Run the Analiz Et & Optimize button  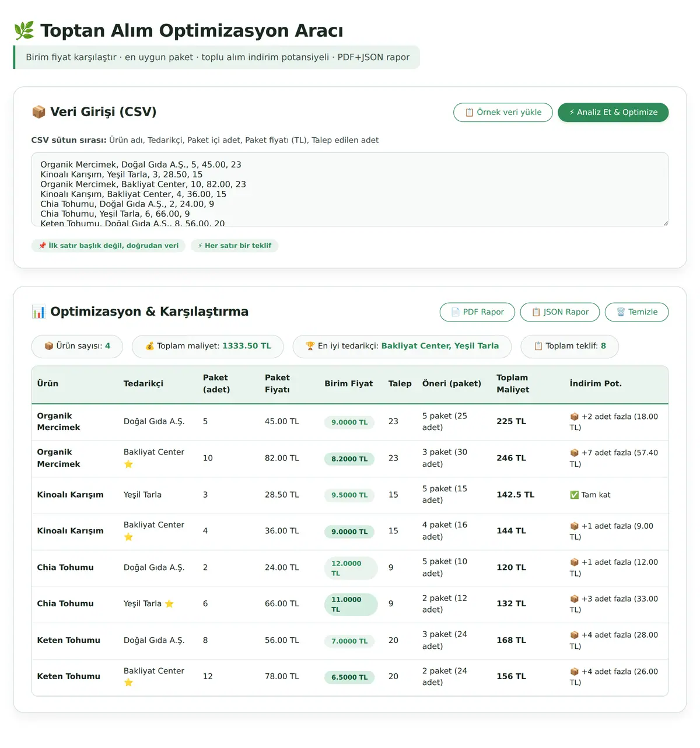pyautogui.click(x=613, y=113)
